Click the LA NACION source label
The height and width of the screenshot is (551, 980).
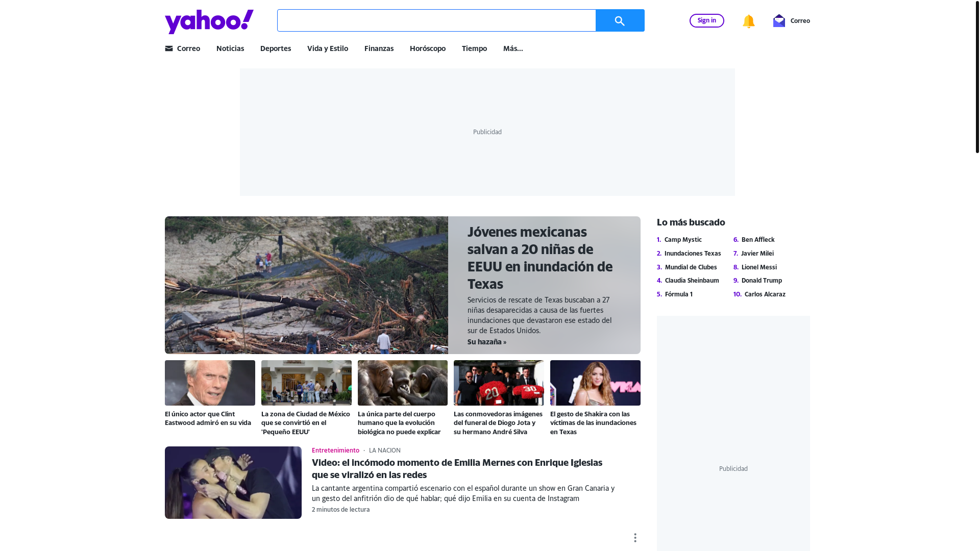point(385,450)
